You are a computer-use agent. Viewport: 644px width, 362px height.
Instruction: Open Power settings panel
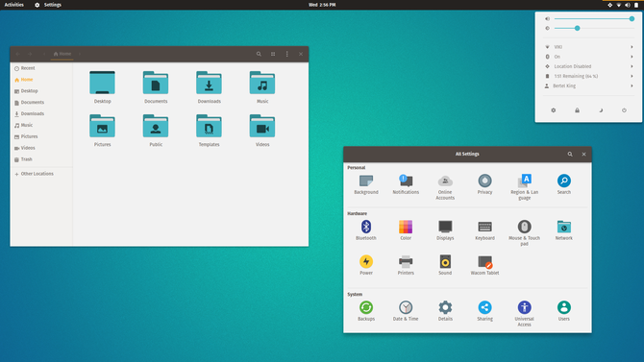(x=366, y=265)
